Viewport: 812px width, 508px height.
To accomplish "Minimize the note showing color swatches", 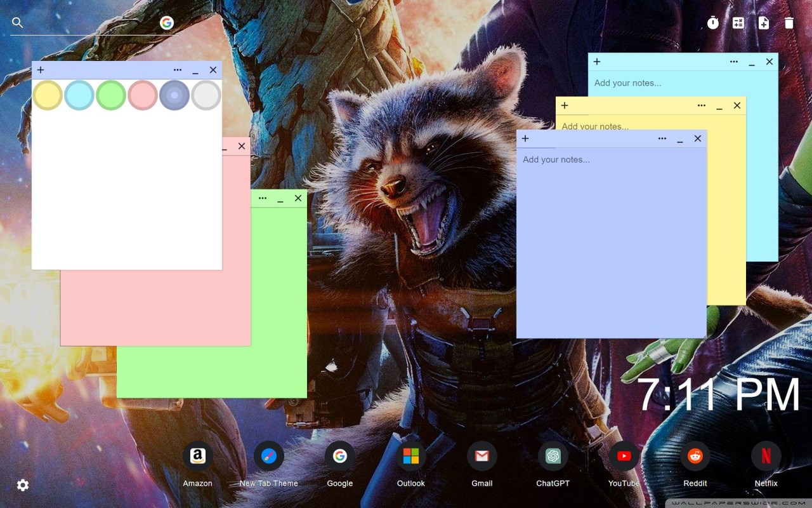I will (195, 71).
